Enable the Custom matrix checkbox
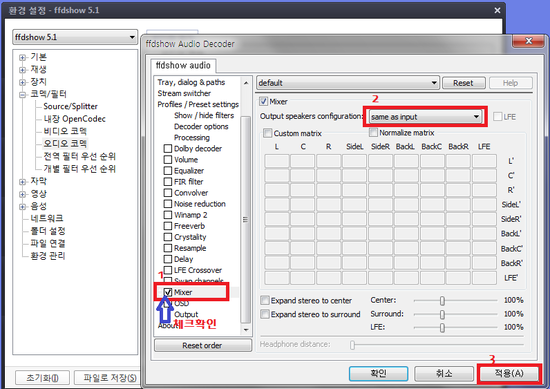 click(267, 133)
